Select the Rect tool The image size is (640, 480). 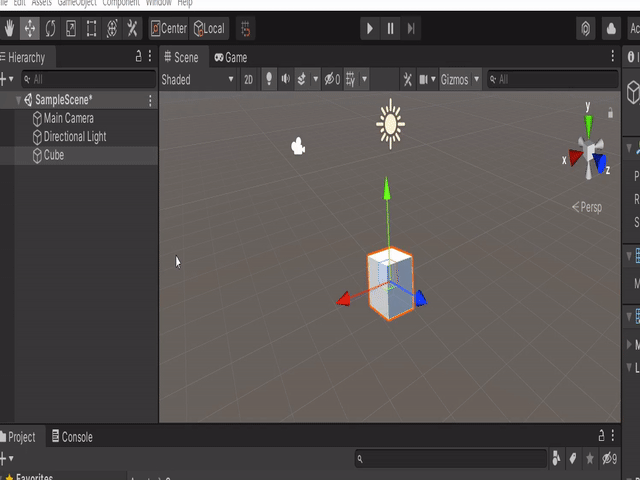(91, 29)
